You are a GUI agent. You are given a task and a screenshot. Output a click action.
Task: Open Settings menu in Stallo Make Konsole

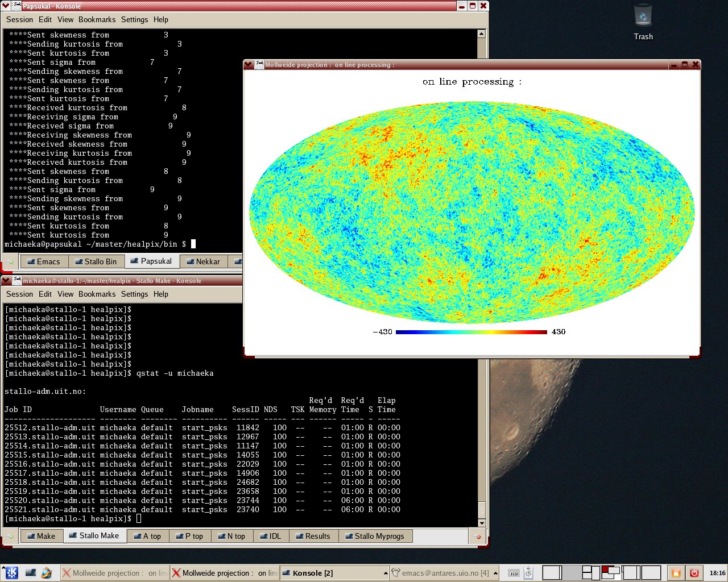[134, 294]
